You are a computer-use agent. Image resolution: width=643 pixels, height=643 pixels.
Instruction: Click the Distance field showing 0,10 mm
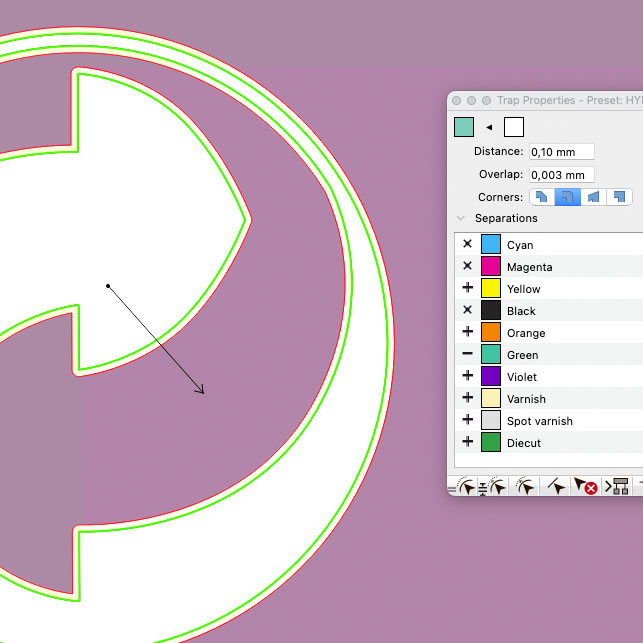562,152
